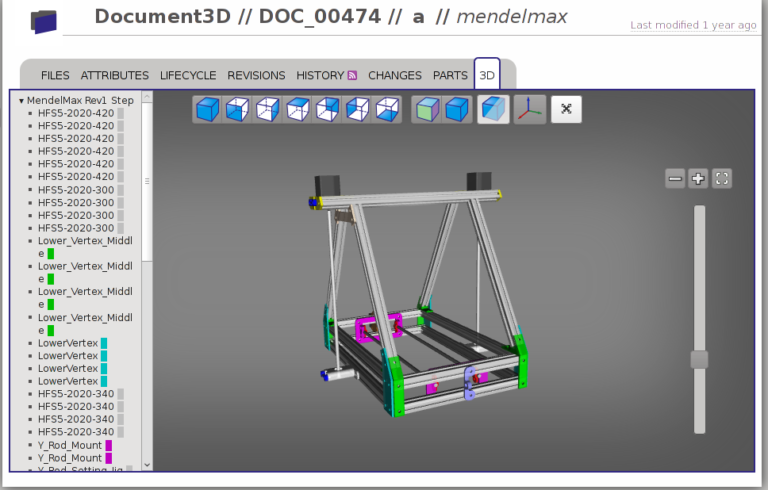The height and width of the screenshot is (490, 768).
Task: Click the tree scrollbar down arrow
Action: 147,465
